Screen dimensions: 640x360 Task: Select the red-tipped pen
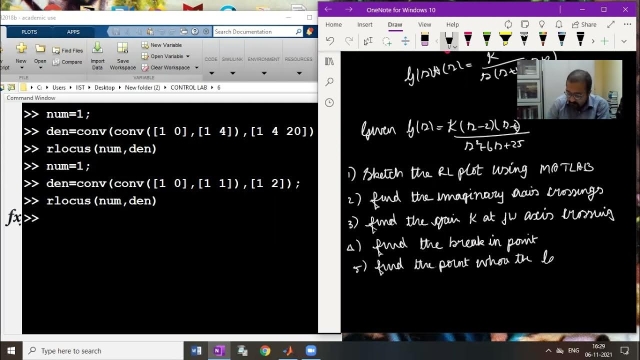click(468, 39)
